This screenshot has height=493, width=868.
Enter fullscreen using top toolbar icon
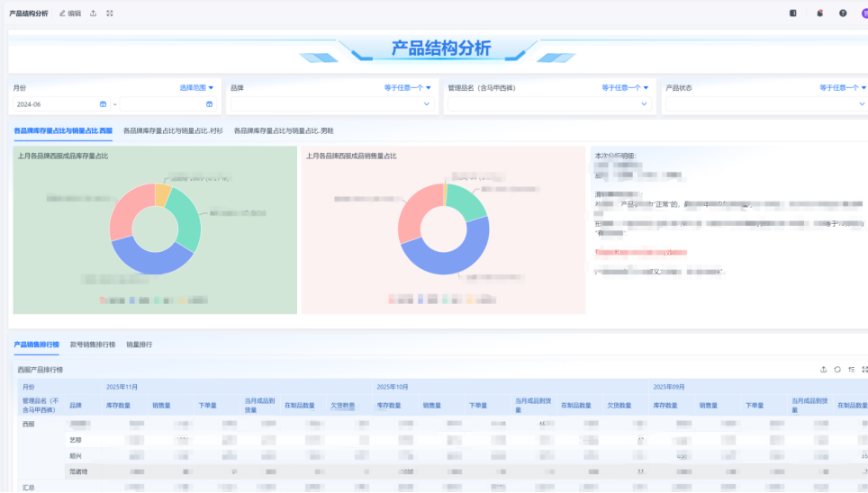pyautogui.click(x=110, y=13)
